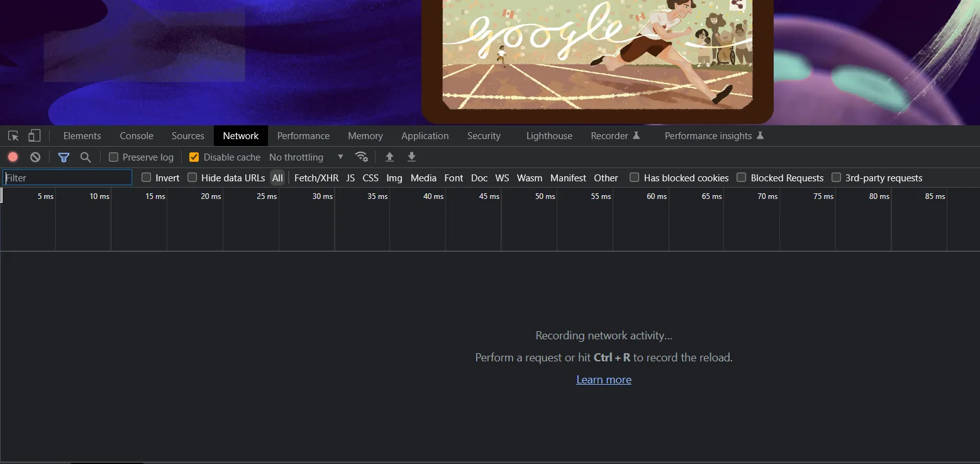Filter requests by JS type
The width and height of the screenshot is (980, 464).
(350, 178)
